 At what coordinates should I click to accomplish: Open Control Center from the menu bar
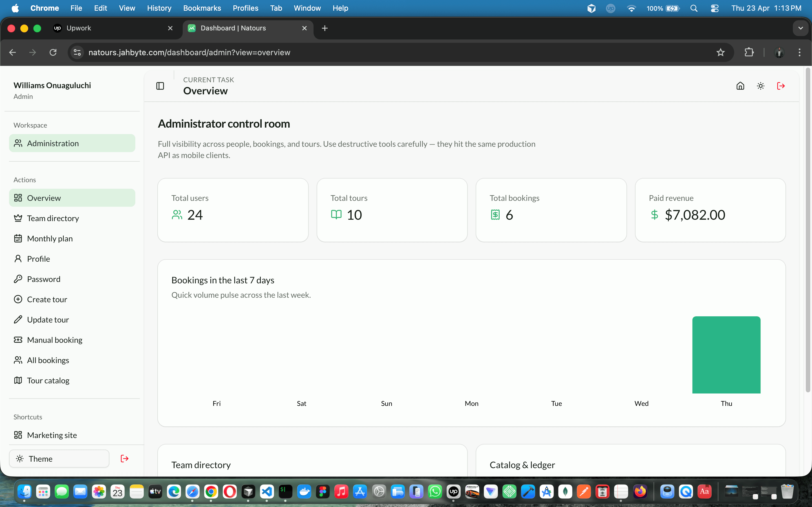click(x=715, y=8)
